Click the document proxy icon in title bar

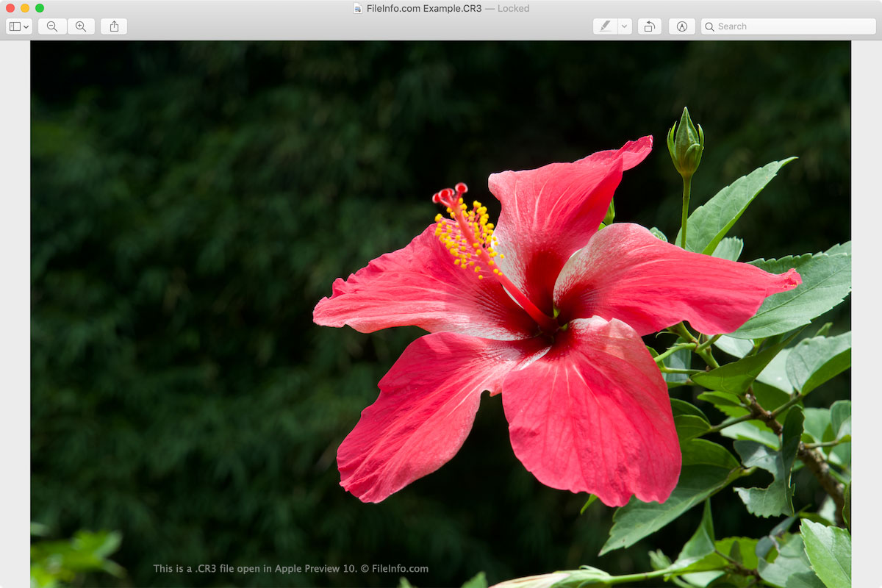pyautogui.click(x=358, y=9)
